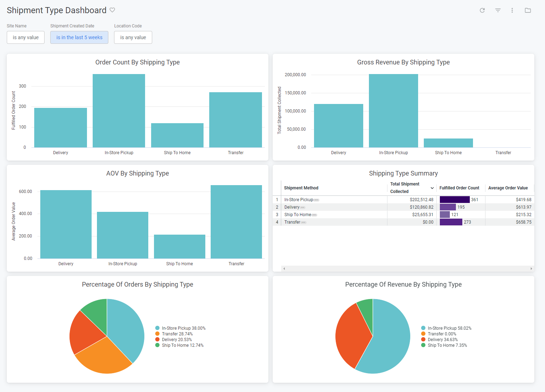The height and width of the screenshot is (392, 545).
Task: Click the Transfer bar in AOV chart
Action: (x=236, y=222)
